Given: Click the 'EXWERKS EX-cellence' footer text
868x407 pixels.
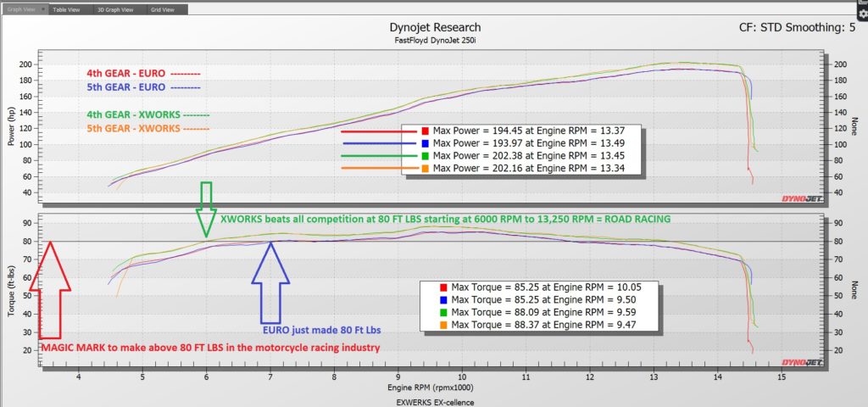Looking at the screenshot, I should 435,403.
